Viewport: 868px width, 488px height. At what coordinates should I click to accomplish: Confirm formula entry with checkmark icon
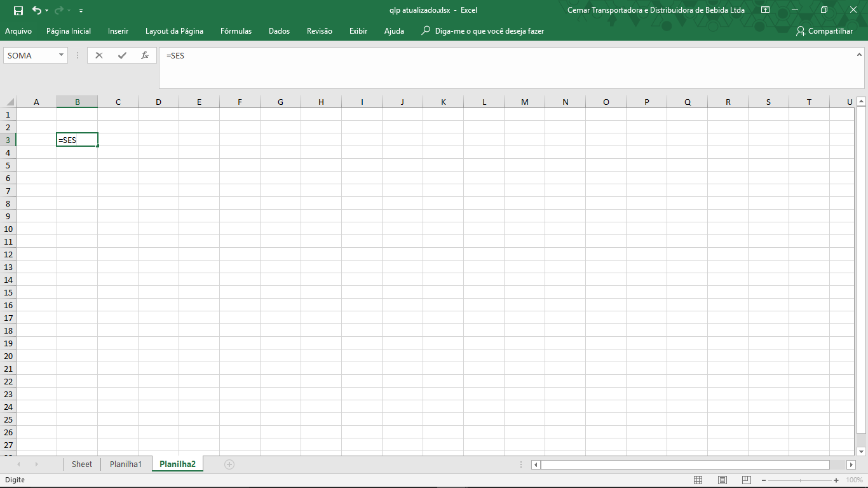click(122, 55)
